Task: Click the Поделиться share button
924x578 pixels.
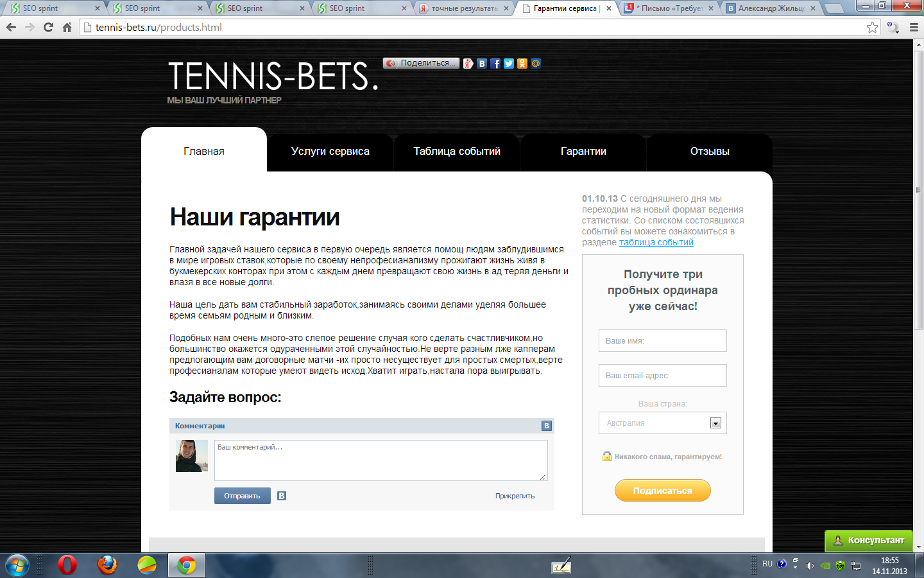Action: tap(421, 63)
